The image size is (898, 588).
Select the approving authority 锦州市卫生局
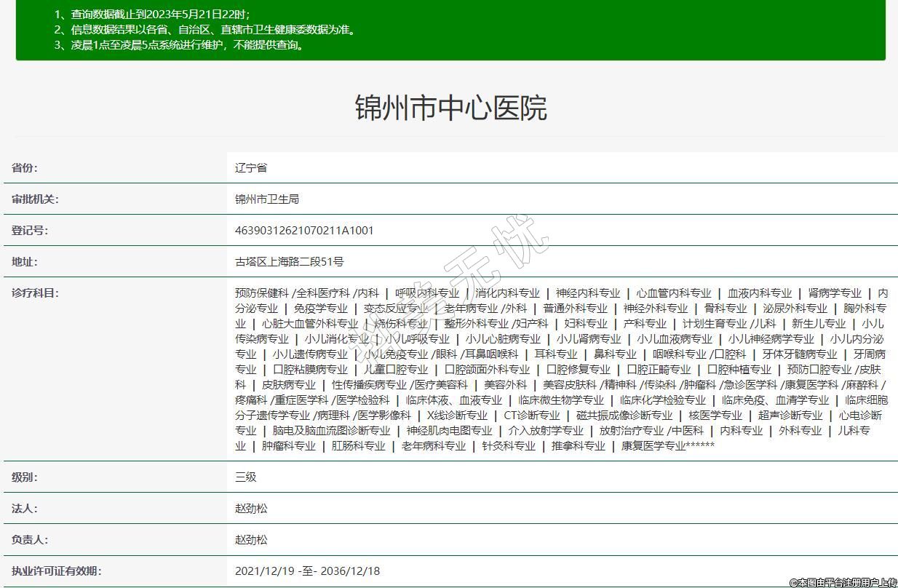(x=267, y=199)
